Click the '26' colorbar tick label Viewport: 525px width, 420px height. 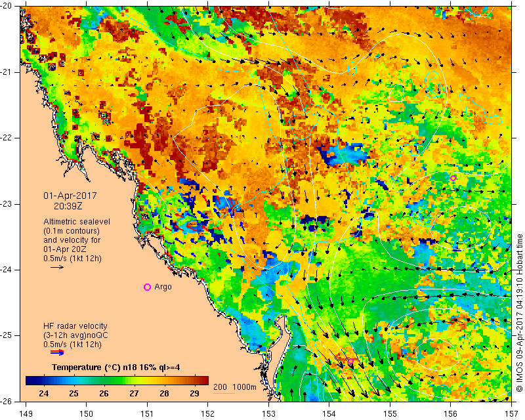coord(104,393)
